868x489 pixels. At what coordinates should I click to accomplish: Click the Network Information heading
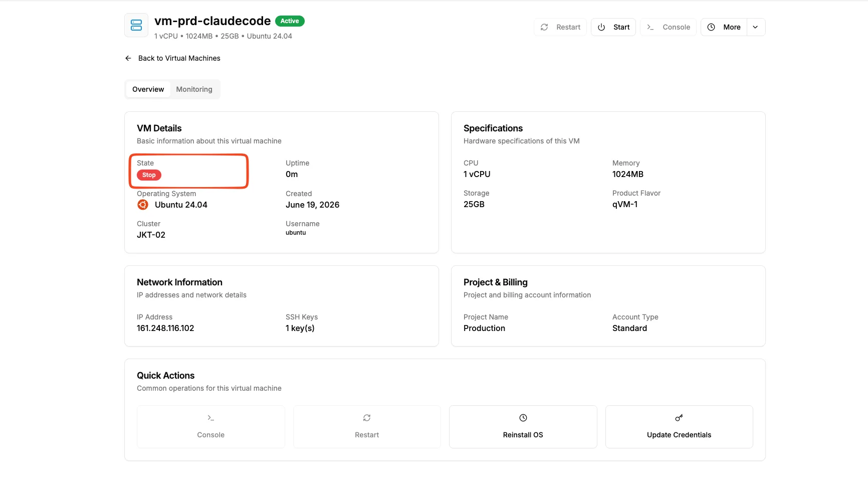pyautogui.click(x=179, y=282)
